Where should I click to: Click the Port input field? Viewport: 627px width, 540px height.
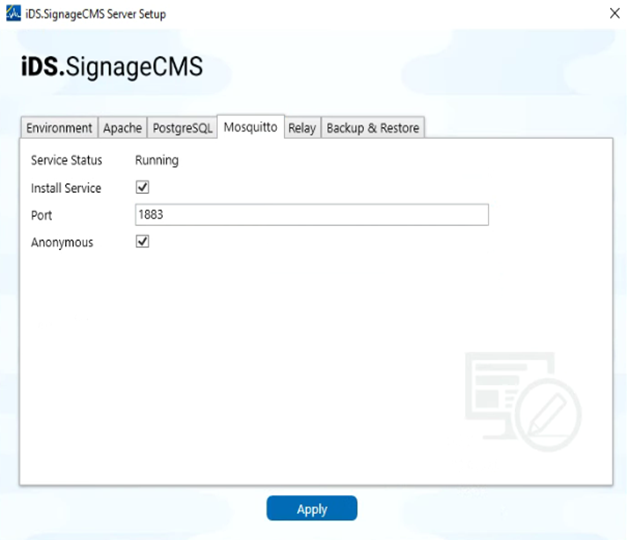[312, 215]
